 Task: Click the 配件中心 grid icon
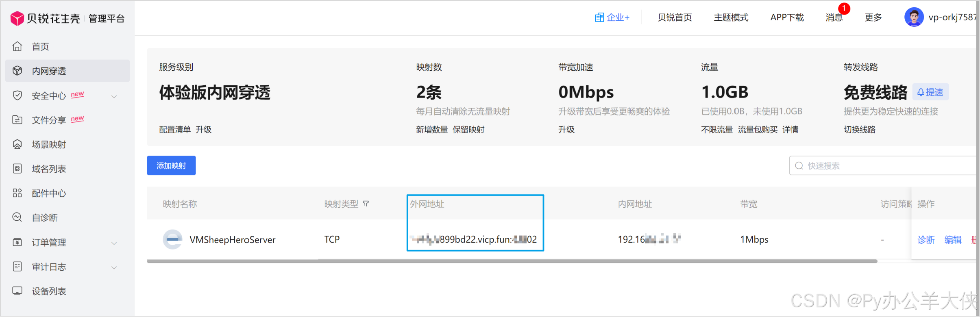click(17, 193)
